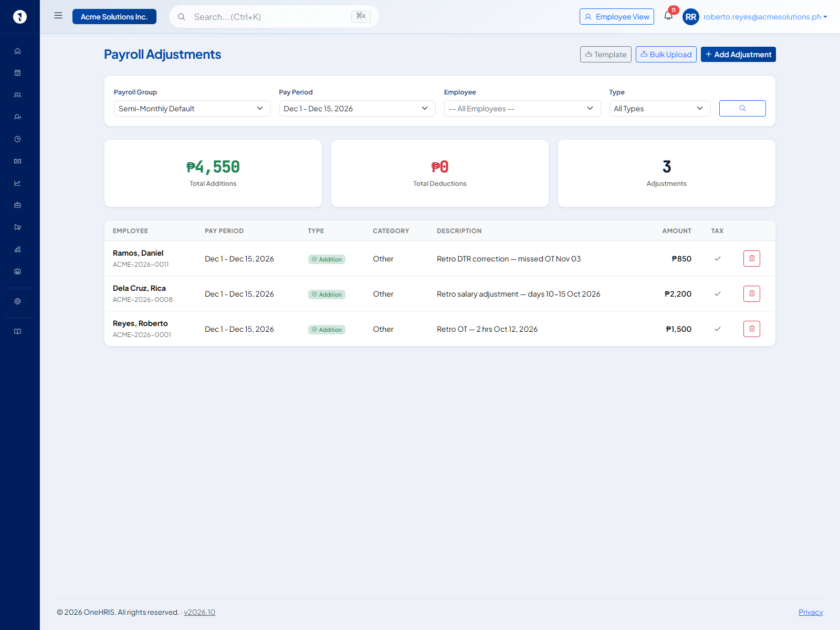
Task: Open the Employee filter dropdown
Action: coord(522,108)
